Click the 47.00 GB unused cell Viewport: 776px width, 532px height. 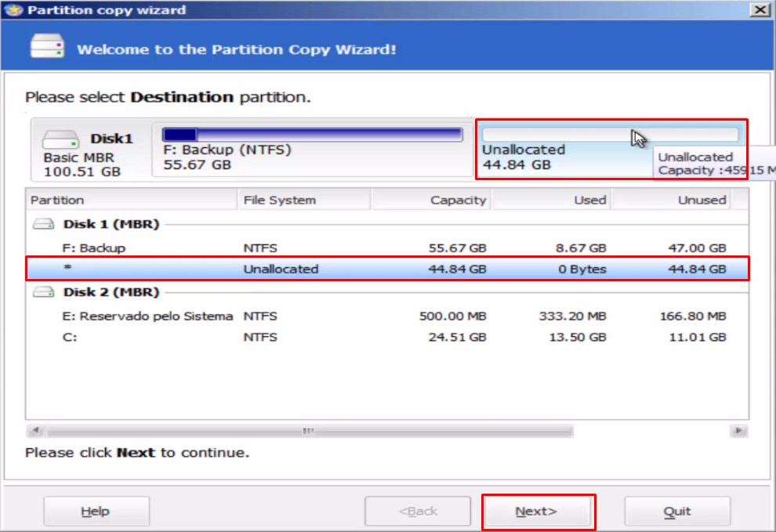click(x=697, y=248)
